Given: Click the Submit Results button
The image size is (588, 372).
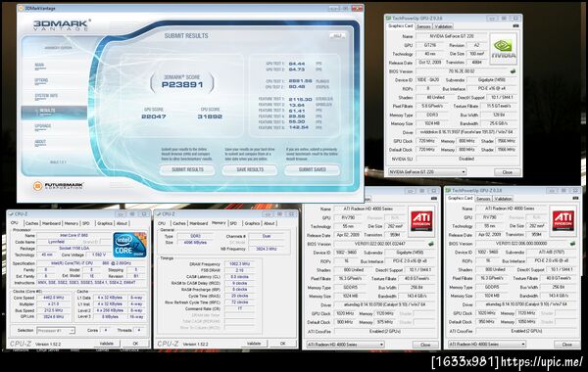Looking at the screenshot, I should click(x=187, y=169).
